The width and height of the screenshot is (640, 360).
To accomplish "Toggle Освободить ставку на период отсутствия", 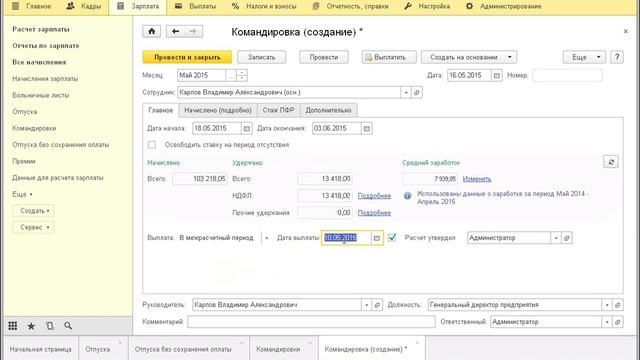I will (152, 145).
